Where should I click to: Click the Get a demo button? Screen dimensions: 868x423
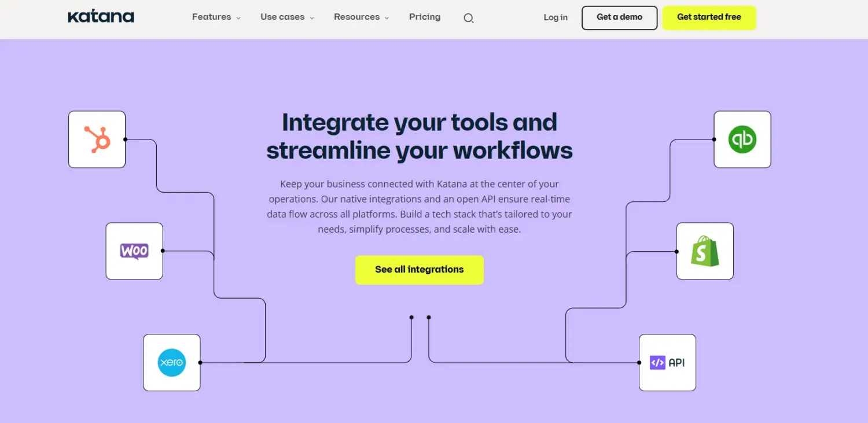tap(619, 17)
